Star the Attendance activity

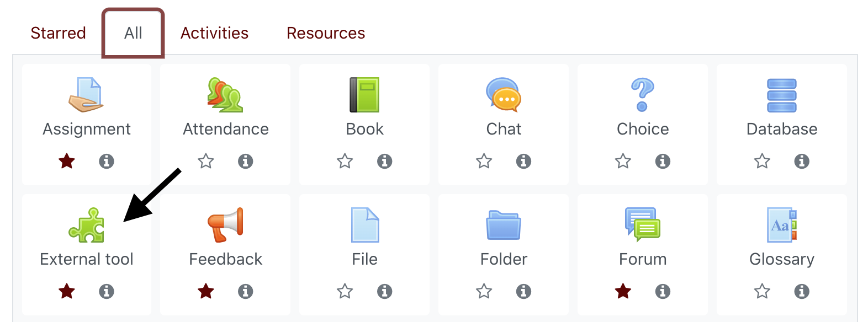click(x=206, y=162)
